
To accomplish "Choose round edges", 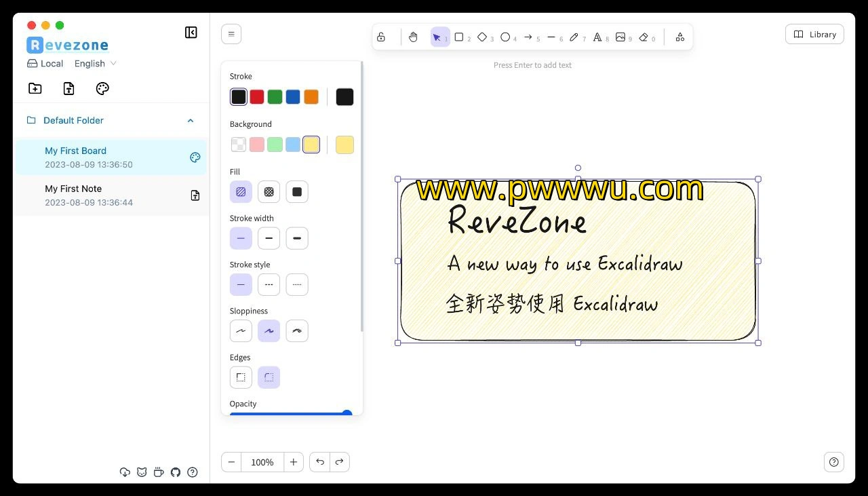I will click(269, 377).
